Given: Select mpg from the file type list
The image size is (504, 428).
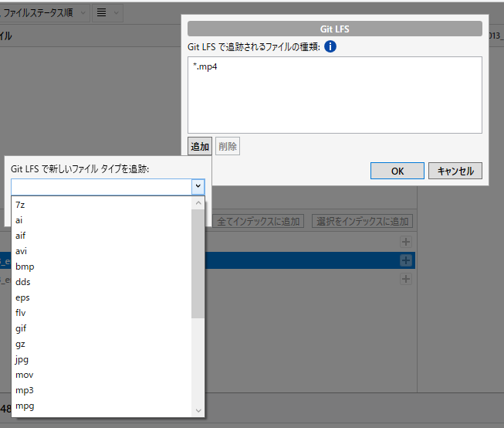Looking at the screenshot, I should pyautogui.click(x=102, y=406).
